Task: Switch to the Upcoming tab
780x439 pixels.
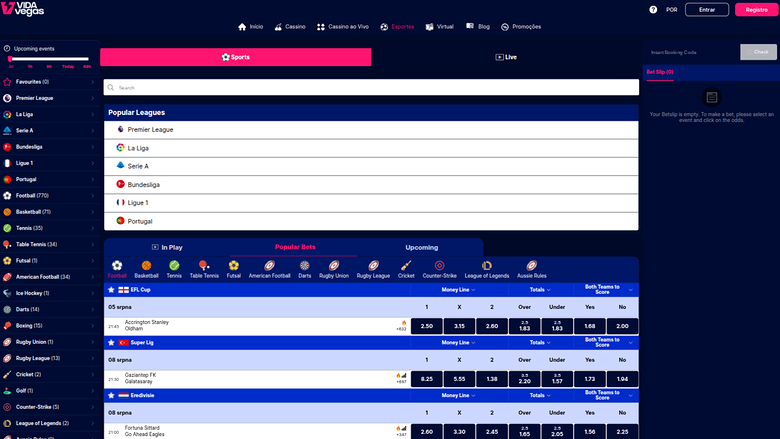Action: coord(421,247)
